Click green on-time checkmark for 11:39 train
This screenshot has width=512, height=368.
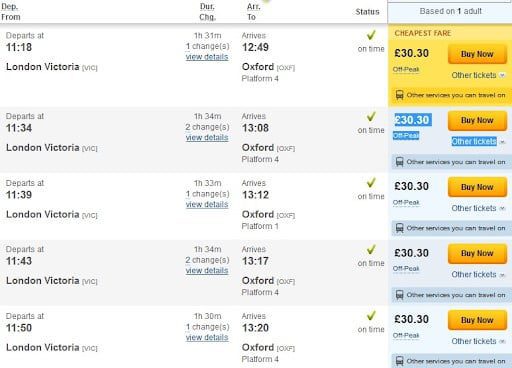point(371,182)
